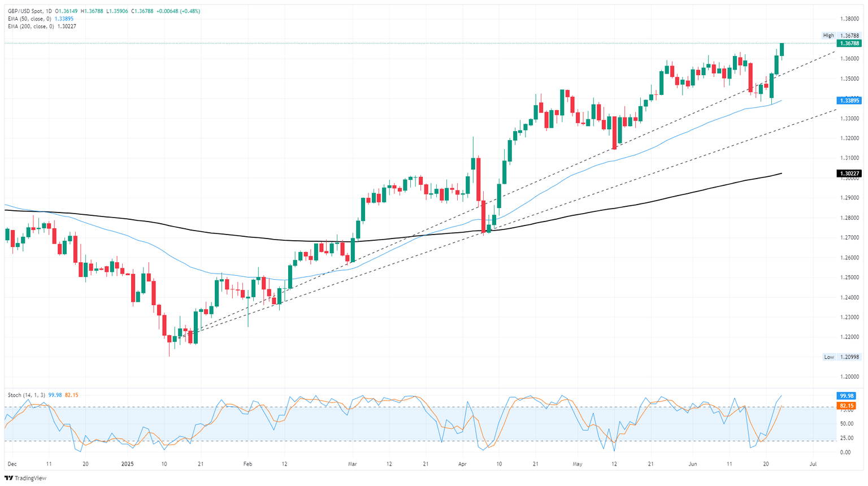The height and width of the screenshot is (486, 868).
Task: Click the black 1.30227 EMA price tag
Action: (849, 173)
